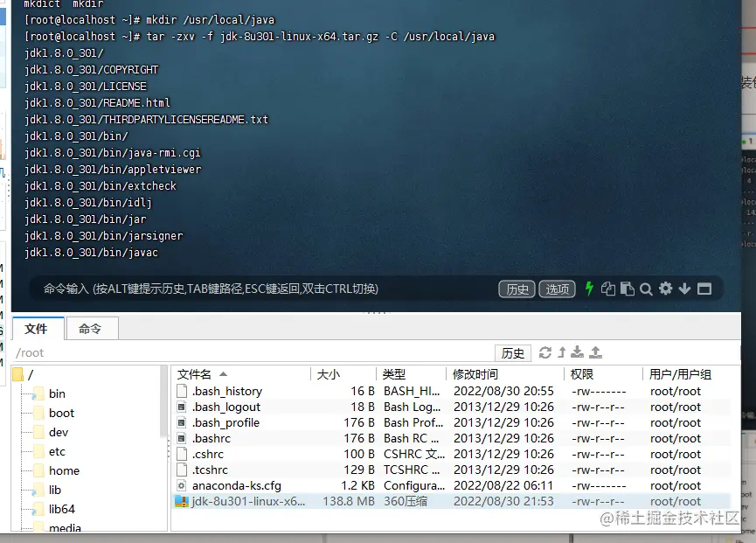Click the tree panel vertical scrollbar

[x=163, y=403]
